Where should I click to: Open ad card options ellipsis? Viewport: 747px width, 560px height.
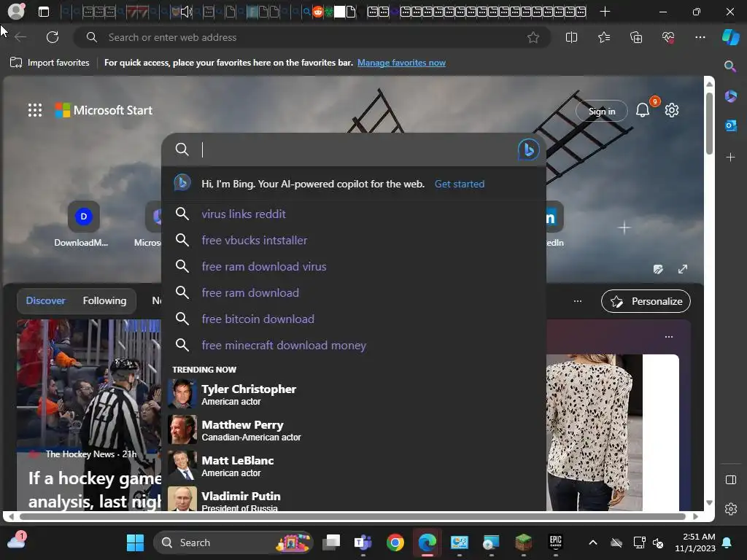coord(669,337)
